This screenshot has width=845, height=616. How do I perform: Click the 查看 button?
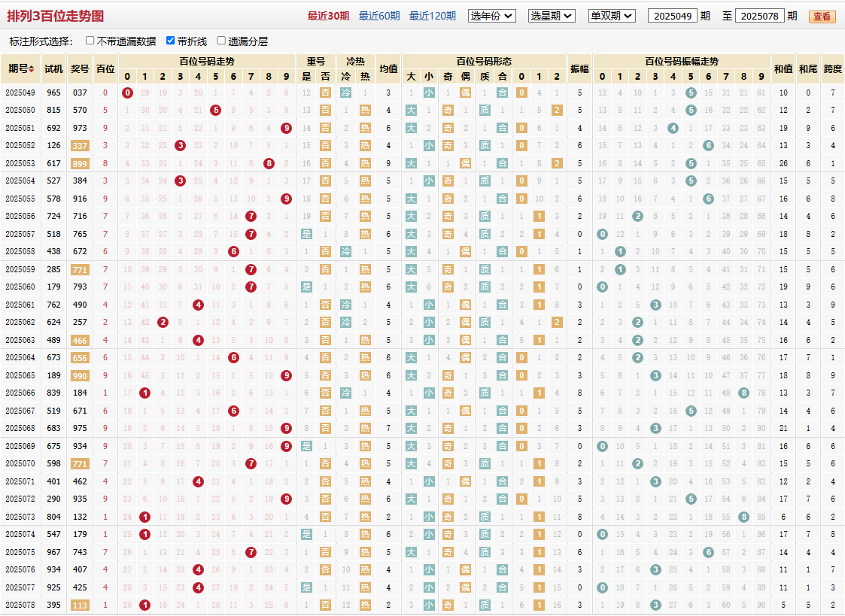click(x=822, y=16)
